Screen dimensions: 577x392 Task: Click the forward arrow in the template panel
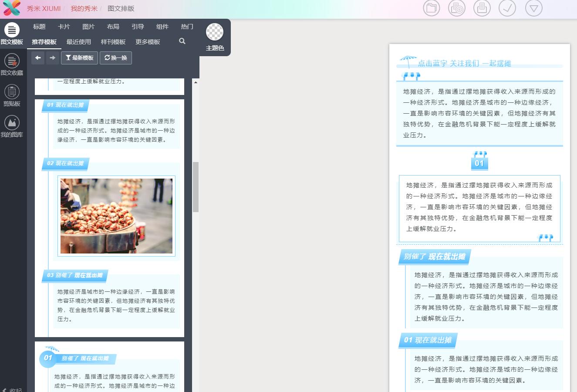coord(52,57)
